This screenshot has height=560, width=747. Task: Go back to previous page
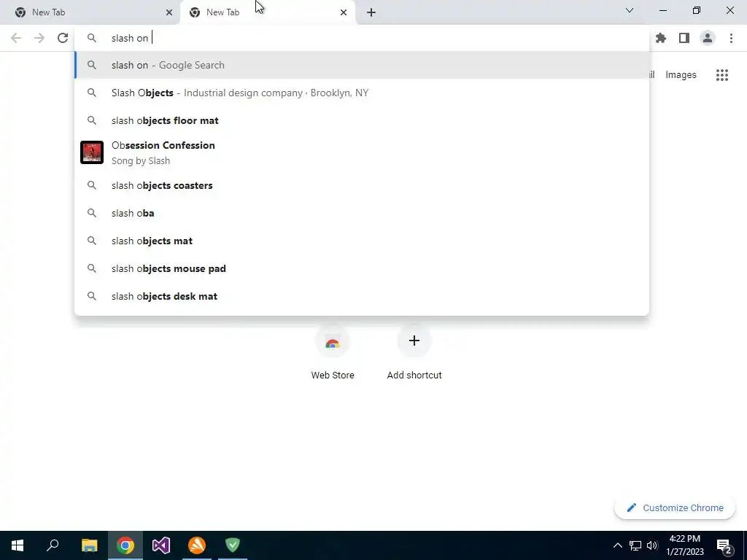(16, 38)
